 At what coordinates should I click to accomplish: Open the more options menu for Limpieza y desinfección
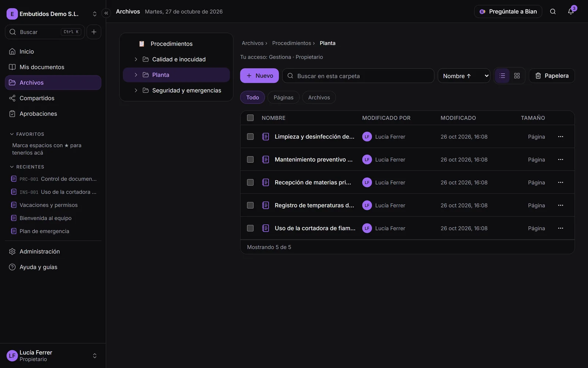pos(560,137)
